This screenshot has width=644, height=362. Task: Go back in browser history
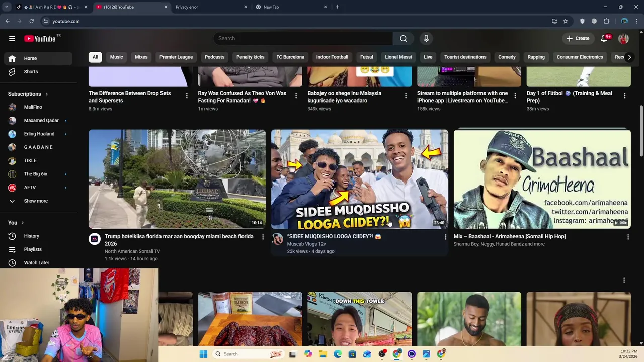7,21
